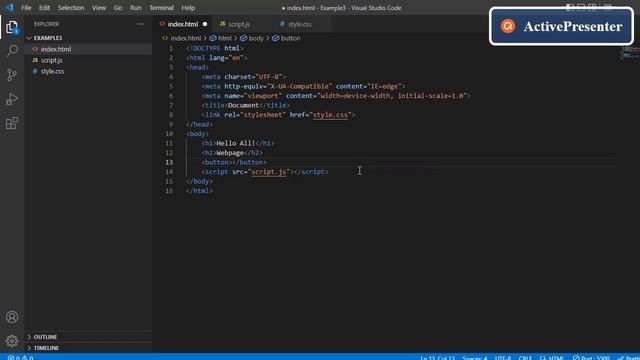Screen dimensions: 640x360
Task: Click UTF-8 encoding status entry
Action: pyautogui.click(x=503, y=358)
